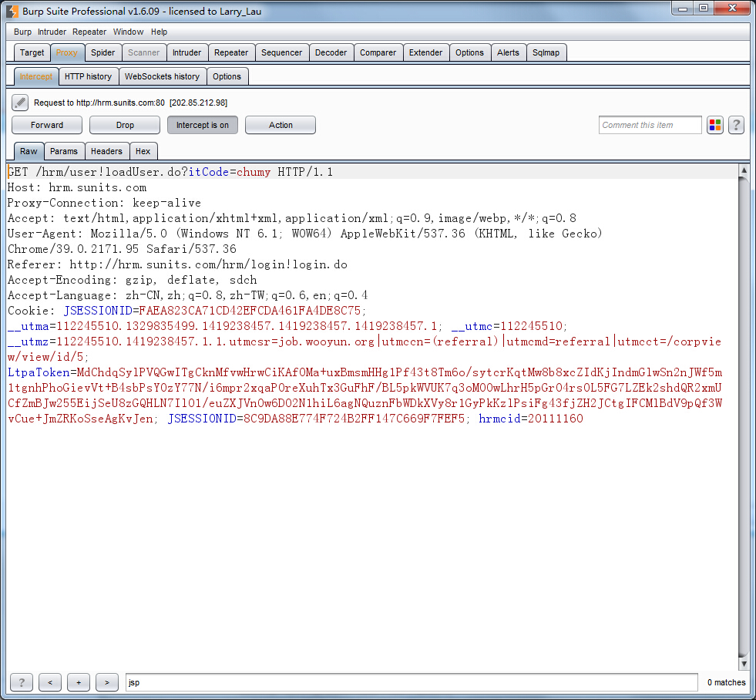Viewport: 756px width, 700px height.
Task: Open the WebSockets history sub-tab
Action: coord(162,76)
